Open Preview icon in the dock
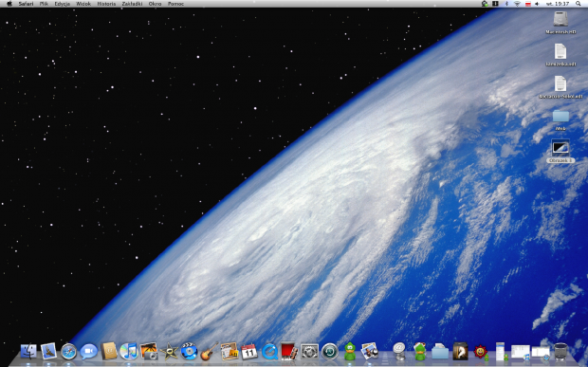588x367 pixels. (x=370, y=352)
